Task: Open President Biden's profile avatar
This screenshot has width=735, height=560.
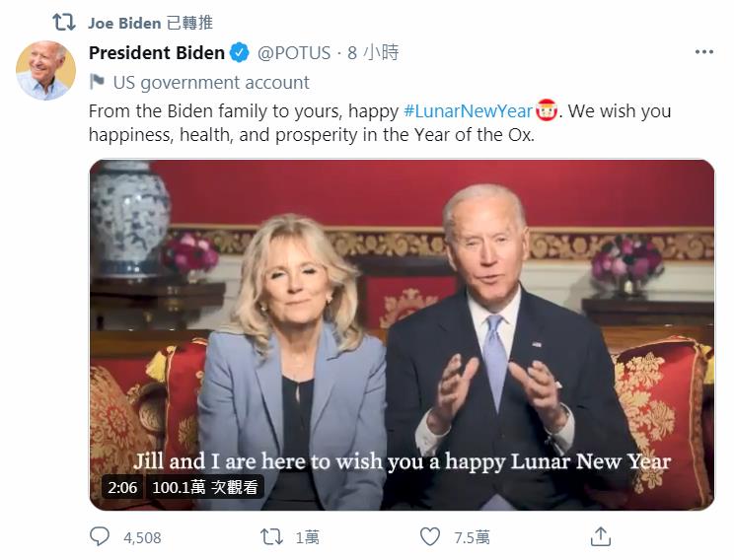Action: [x=45, y=70]
